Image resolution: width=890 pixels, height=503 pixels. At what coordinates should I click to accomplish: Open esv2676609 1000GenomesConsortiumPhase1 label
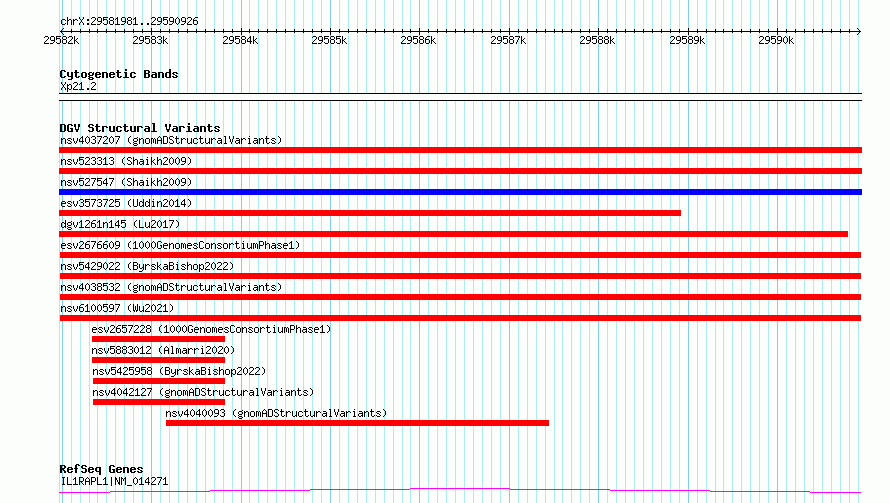180,245
